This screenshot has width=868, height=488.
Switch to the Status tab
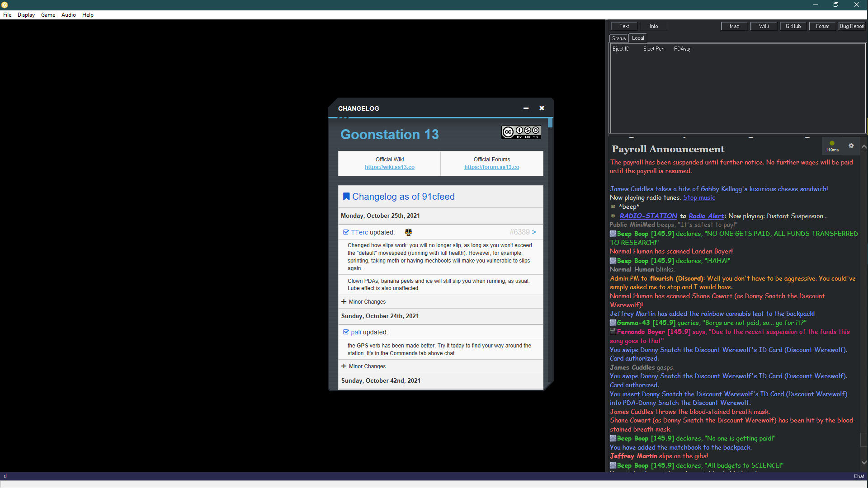click(x=618, y=38)
